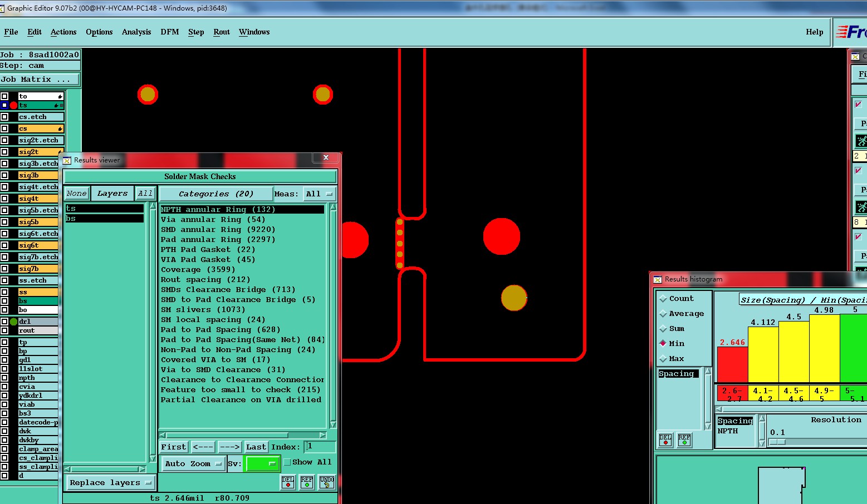Click the Results viewer window title icon
Viewport: 867px width, 504px height.
pyautogui.click(x=67, y=160)
